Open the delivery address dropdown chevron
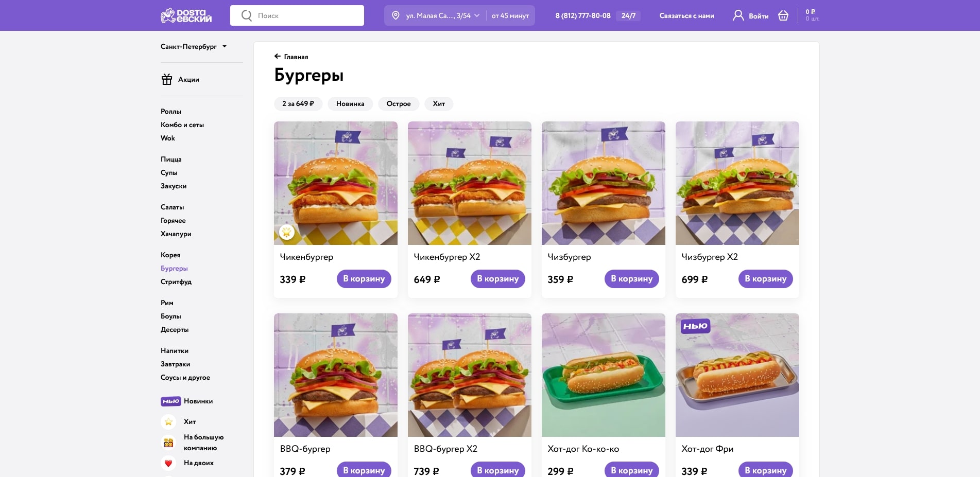 click(x=477, y=15)
